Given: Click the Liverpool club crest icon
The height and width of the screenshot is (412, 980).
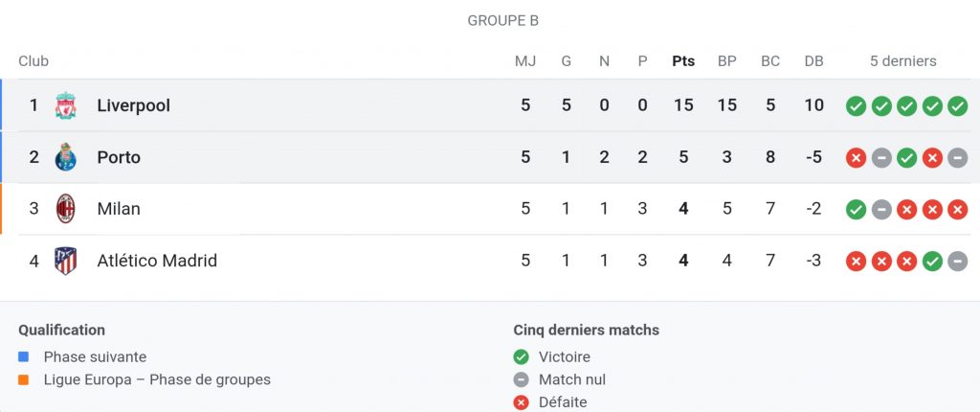Looking at the screenshot, I should pyautogui.click(x=65, y=105).
